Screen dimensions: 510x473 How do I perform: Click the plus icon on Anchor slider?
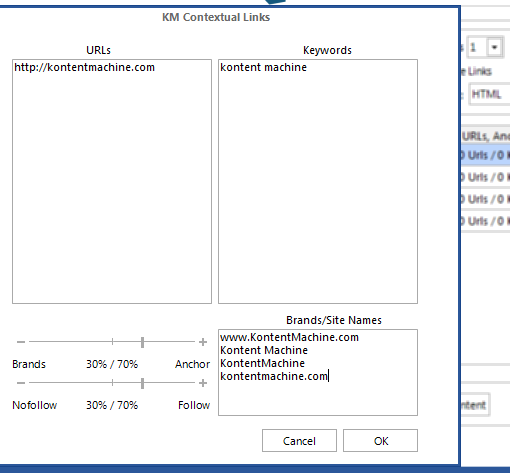coord(203,342)
